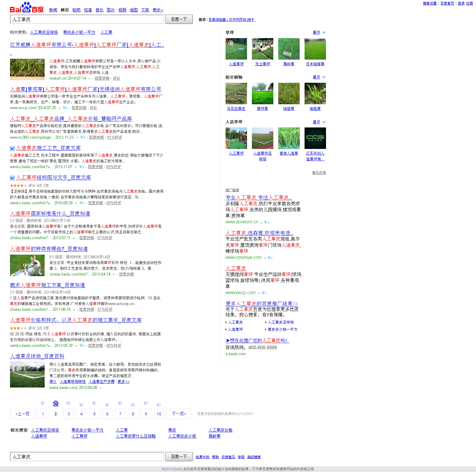Click the top 百度一下 search button
Screen dimensions: 476x472
pos(179,19)
